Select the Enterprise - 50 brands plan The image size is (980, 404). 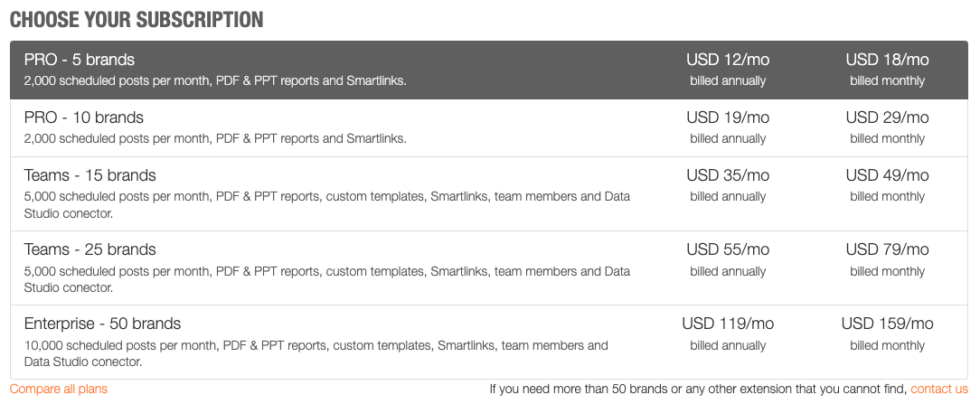tap(102, 324)
